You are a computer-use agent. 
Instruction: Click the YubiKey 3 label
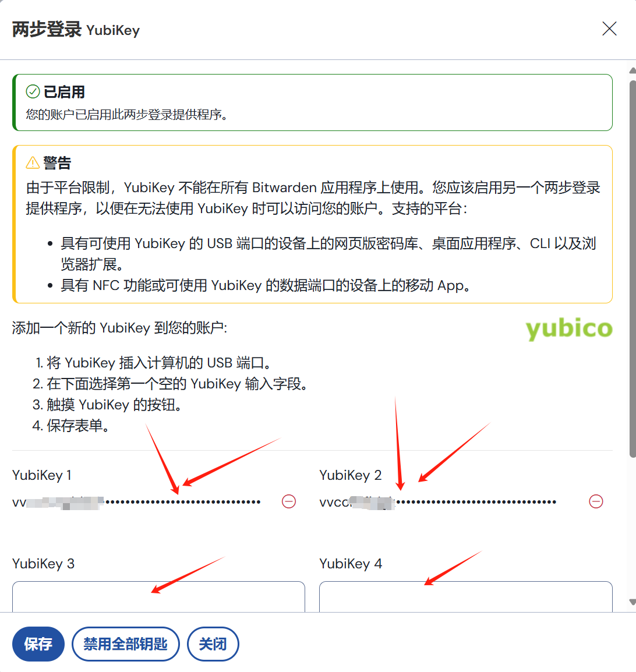coord(43,564)
